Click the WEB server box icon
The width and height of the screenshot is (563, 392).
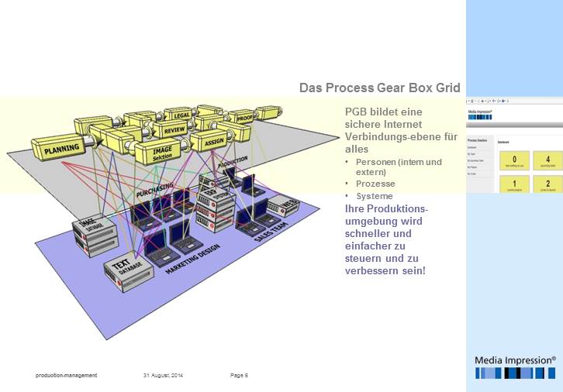coord(288,205)
